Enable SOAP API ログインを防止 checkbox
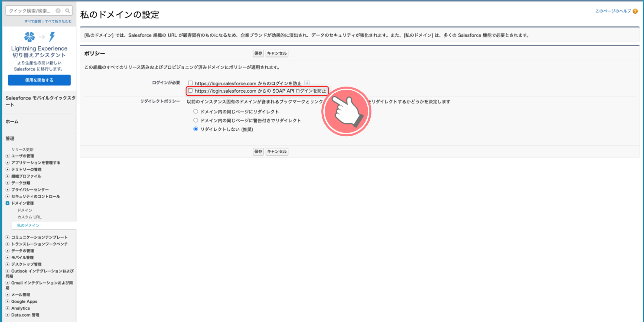The image size is (644, 322). pos(190,91)
